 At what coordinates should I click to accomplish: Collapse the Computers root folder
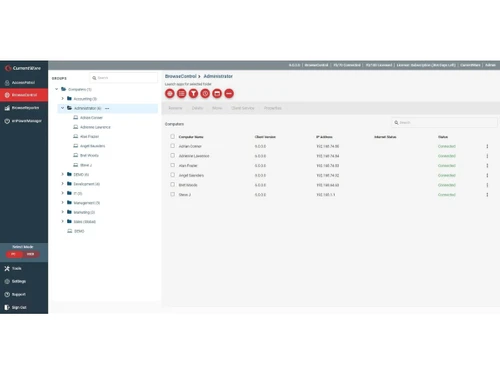pos(57,89)
